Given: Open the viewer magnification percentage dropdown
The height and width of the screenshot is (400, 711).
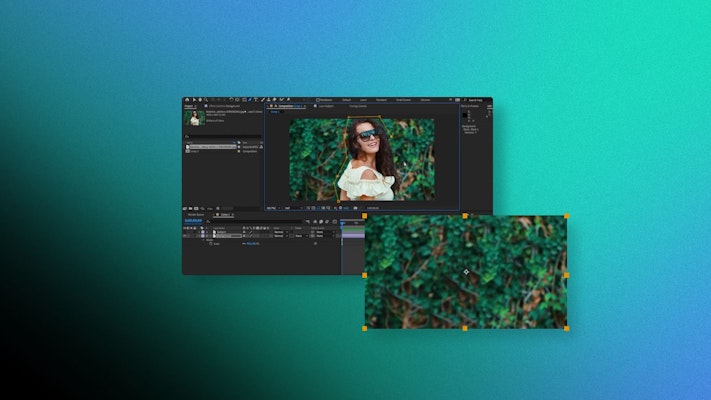Looking at the screenshot, I should tap(272, 208).
